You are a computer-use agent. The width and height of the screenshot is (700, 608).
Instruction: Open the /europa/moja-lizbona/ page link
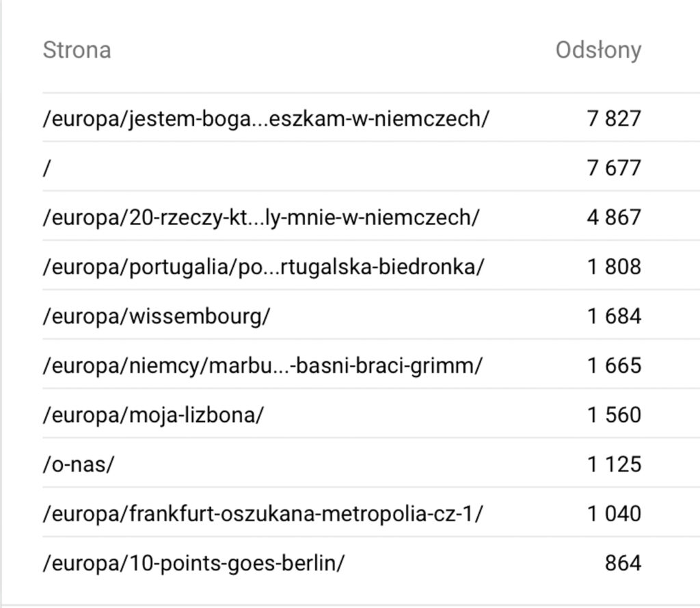pos(154,415)
